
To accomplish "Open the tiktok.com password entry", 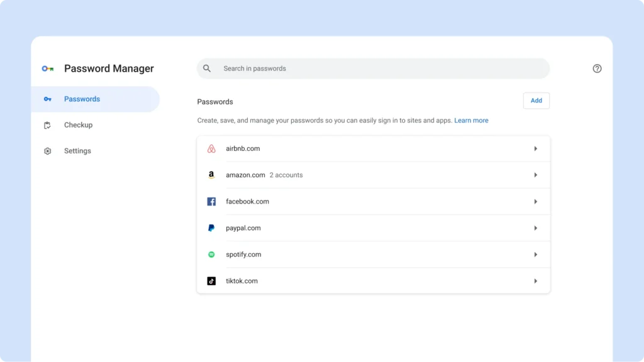I will (x=374, y=281).
